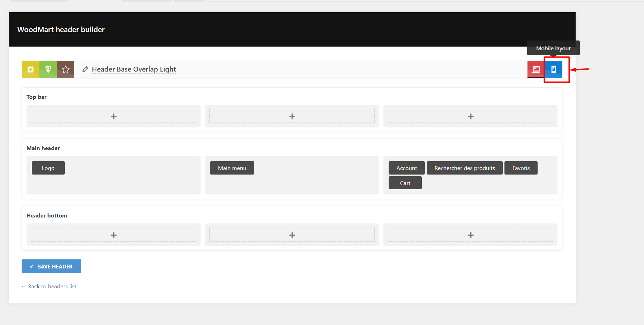This screenshot has height=325, width=644.
Task: Select the Main menu element
Action: coord(232,168)
